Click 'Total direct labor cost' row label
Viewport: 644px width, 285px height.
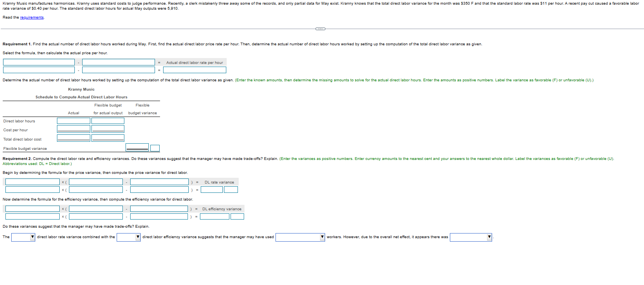(x=22, y=139)
